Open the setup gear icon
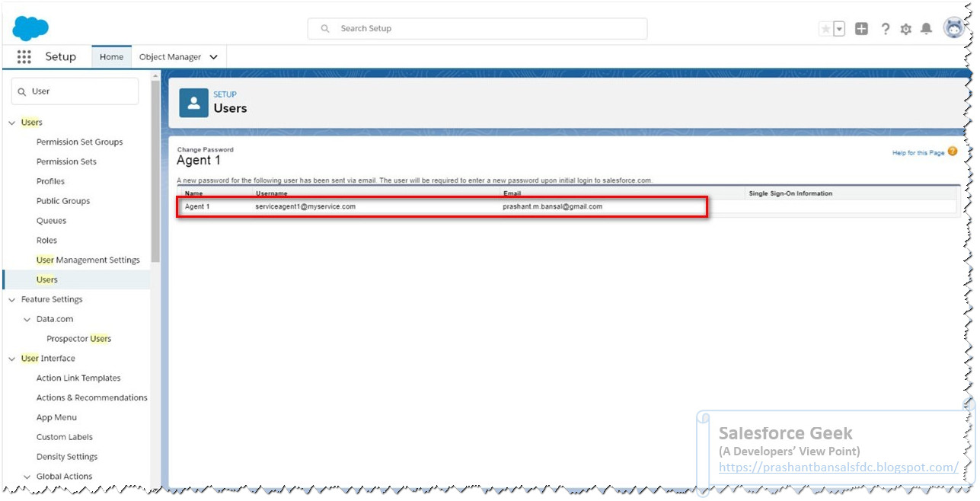Image resolution: width=980 pixels, height=501 pixels. tap(905, 29)
